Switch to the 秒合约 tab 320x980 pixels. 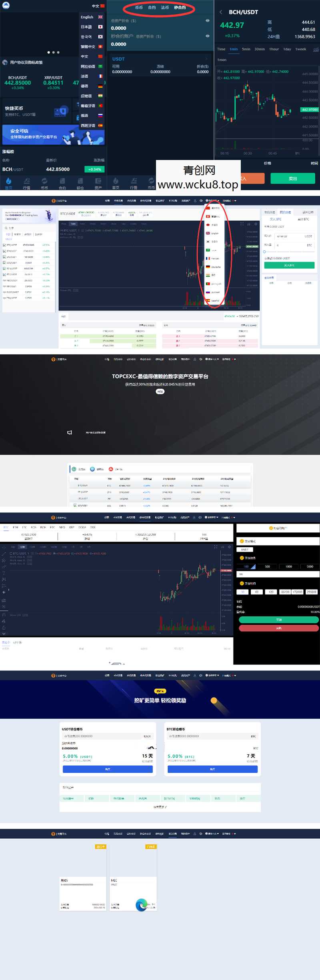[x=180, y=8]
